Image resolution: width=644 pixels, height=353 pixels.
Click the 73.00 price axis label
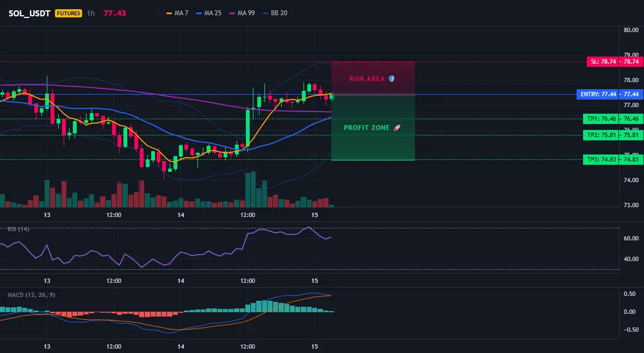click(631, 205)
